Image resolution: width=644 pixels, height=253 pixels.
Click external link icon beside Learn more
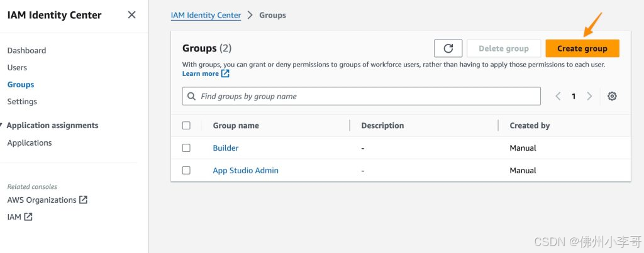click(225, 73)
